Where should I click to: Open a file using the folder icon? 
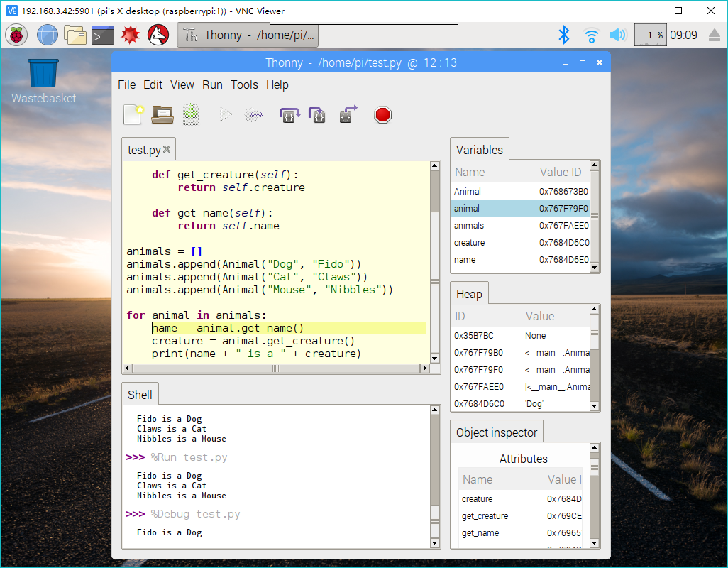pyautogui.click(x=162, y=114)
